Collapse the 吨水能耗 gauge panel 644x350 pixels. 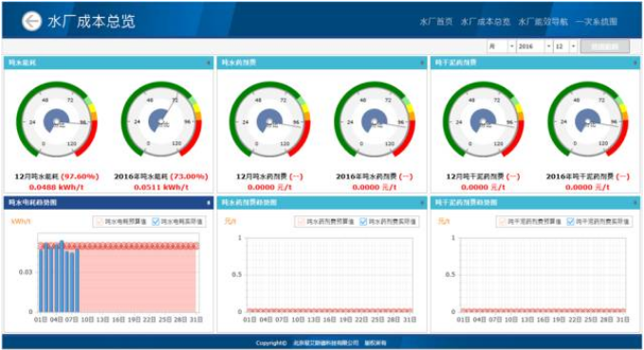pos(209,63)
